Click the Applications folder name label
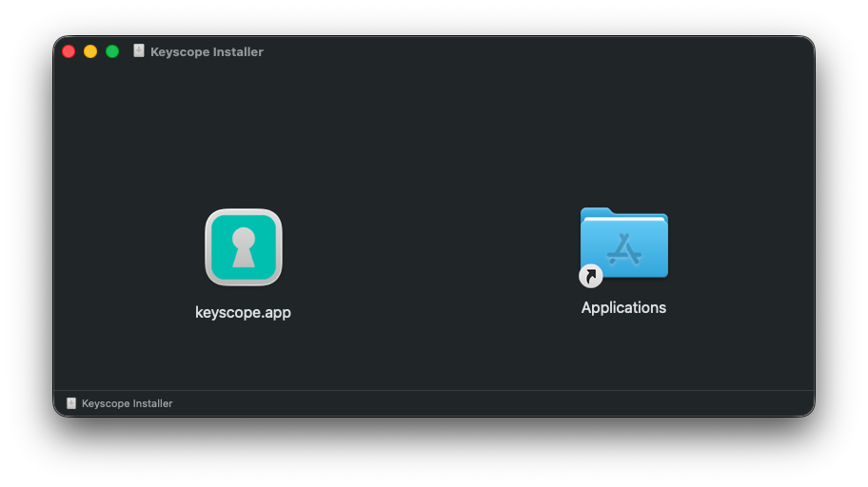868x487 pixels. coord(624,307)
